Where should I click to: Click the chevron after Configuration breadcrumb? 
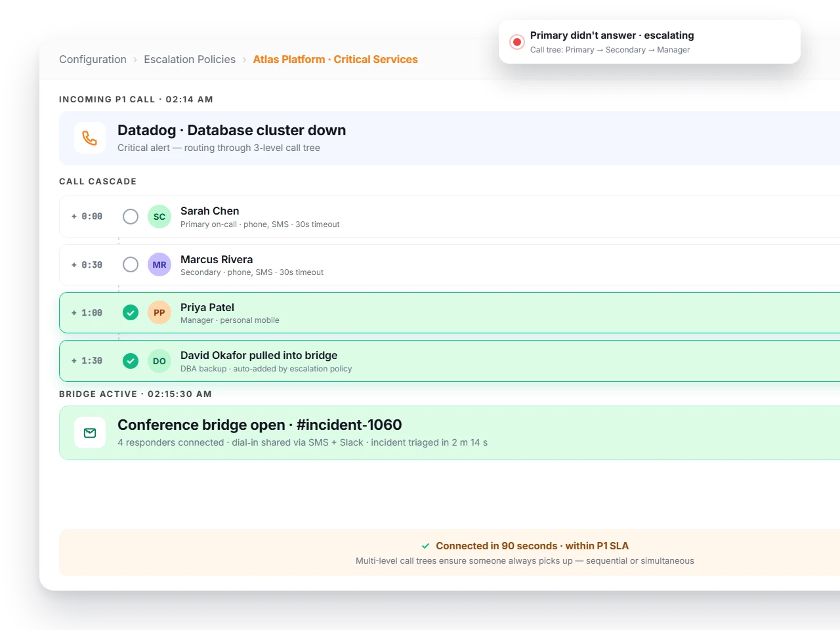click(135, 60)
